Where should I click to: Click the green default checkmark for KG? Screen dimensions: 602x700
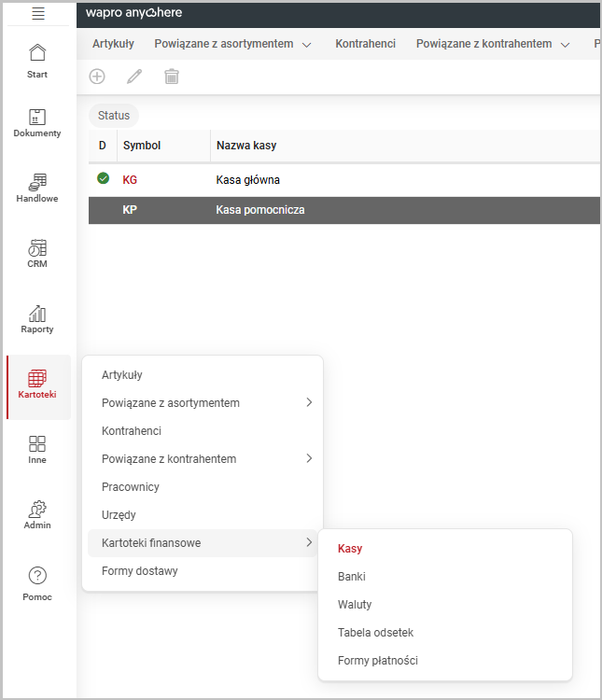coord(103,179)
